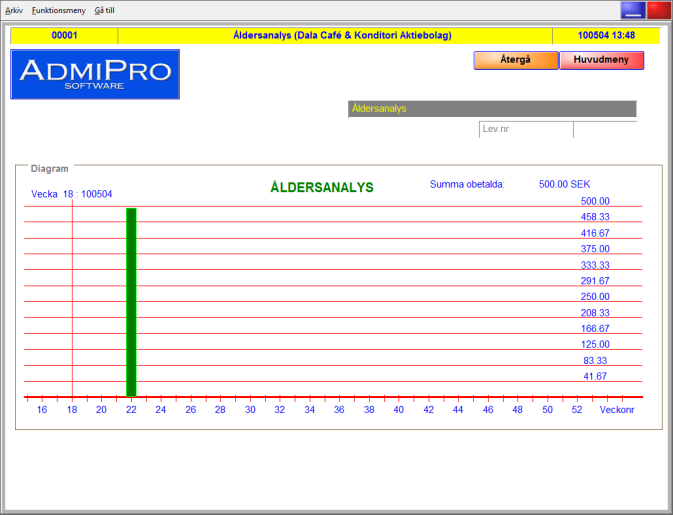The height and width of the screenshot is (515, 673).
Task: Click the Vecka 18 : 100504 label
Action: [x=72, y=194]
